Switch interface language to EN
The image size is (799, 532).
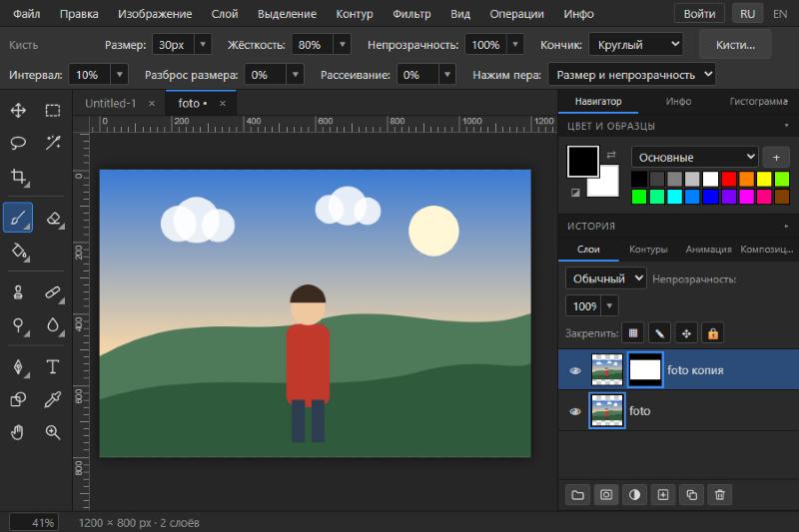(780, 14)
